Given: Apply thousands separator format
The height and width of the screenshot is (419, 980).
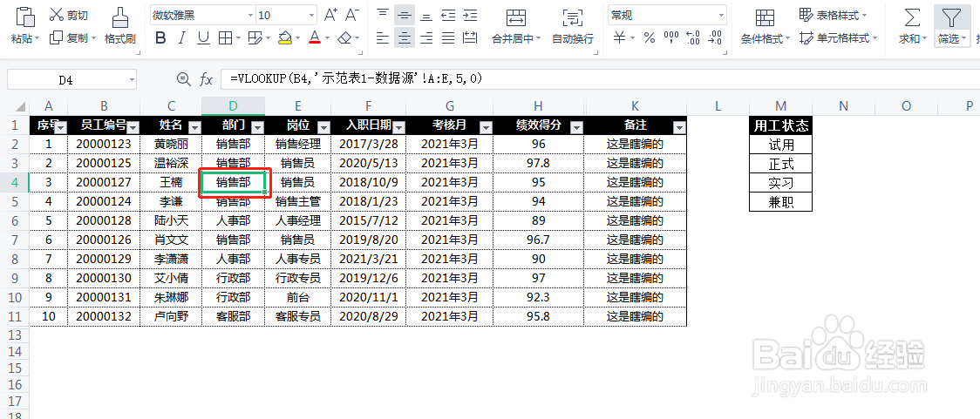Looking at the screenshot, I should 671,38.
